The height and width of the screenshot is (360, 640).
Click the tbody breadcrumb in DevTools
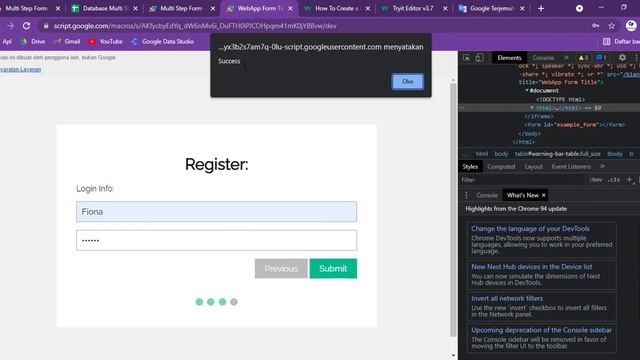coord(615,154)
